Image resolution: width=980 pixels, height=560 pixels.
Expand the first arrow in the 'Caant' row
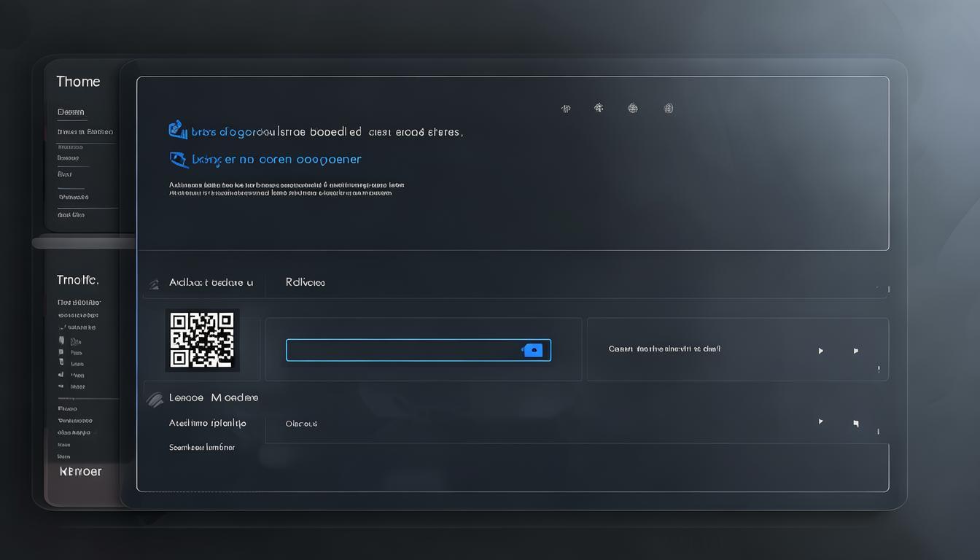pyautogui.click(x=820, y=351)
